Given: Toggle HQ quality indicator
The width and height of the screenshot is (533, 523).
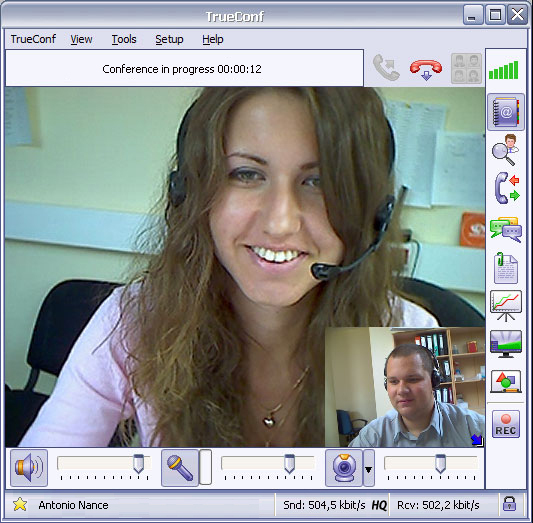Looking at the screenshot, I should coord(379,506).
